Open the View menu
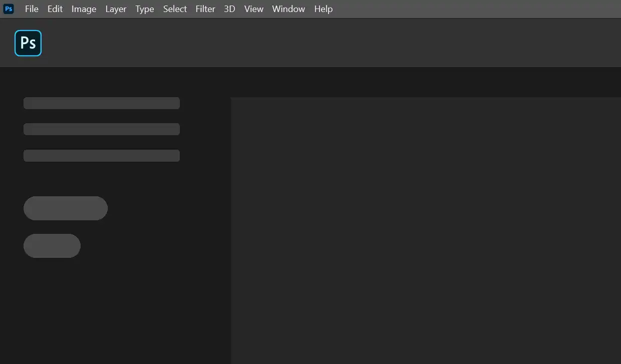The height and width of the screenshot is (364, 621). (x=254, y=9)
